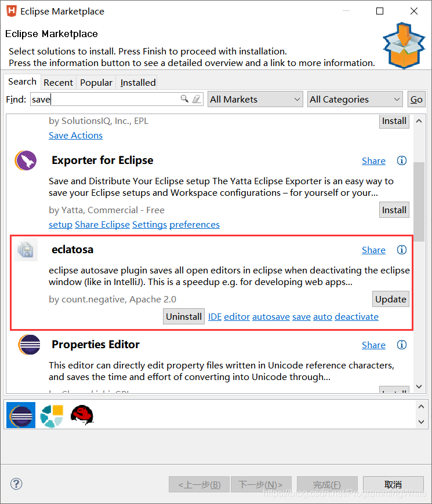
Task: Click the HBuilder app icon in title bar
Action: coord(12,11)
